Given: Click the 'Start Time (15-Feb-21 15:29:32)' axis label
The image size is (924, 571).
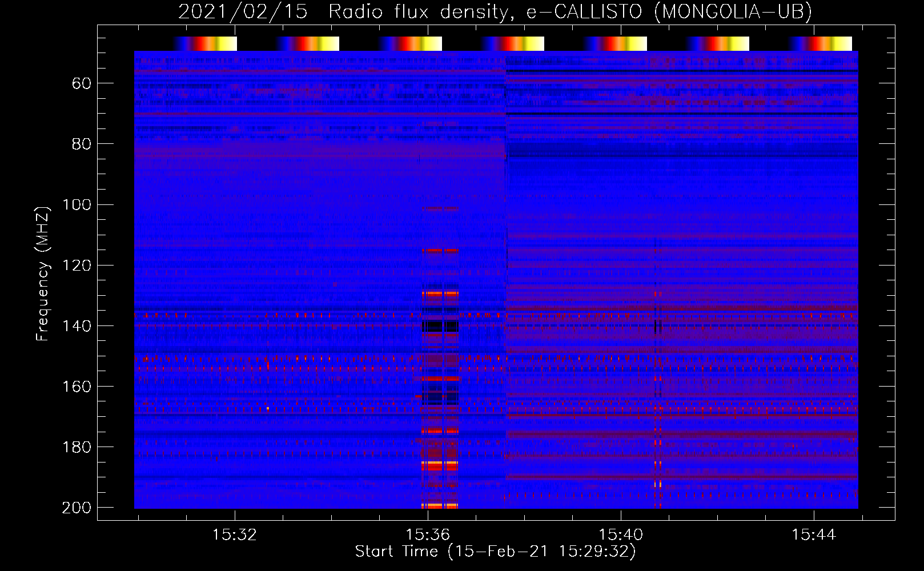Looking at the screenshot, I should [x=495, y=552].
